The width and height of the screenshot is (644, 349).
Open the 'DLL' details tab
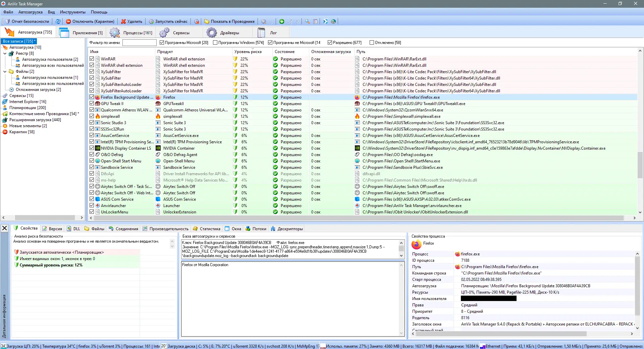pos(73,229)
